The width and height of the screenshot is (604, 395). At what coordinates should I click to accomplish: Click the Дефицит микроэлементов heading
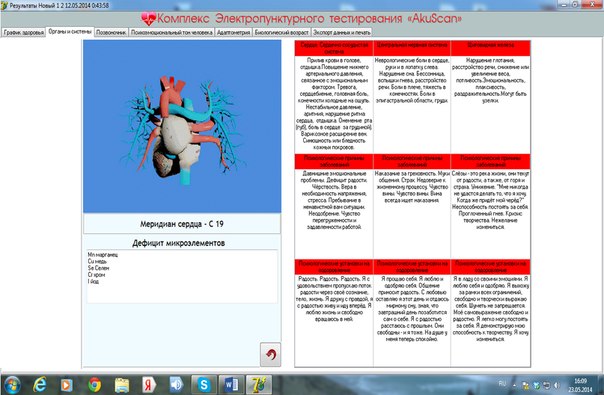tap(179, 243)
